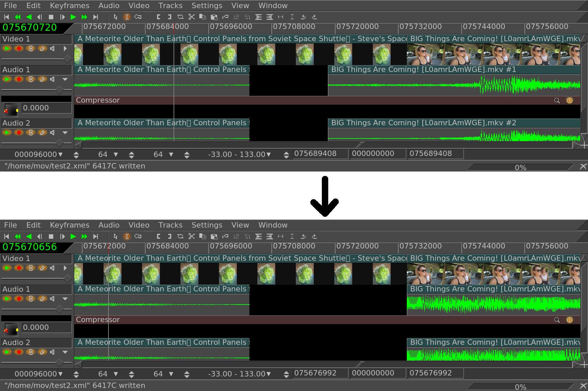Open the 000096000 zoom dropdown in top window
Image resolution: width=588 pixels, height=391 pixels.
pos(60,155)
